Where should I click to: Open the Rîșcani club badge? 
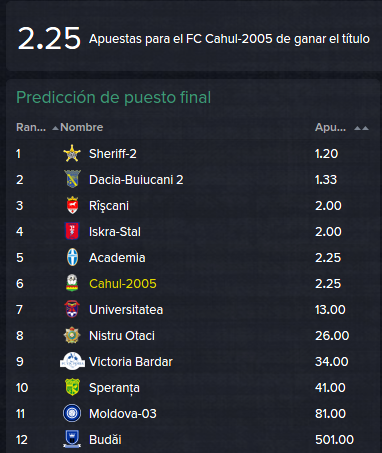click(x=72, y=205)
